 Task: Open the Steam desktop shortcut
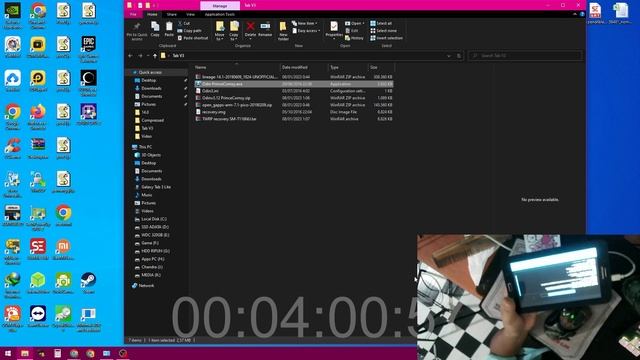pyautogui.click(x=89, y=283)
